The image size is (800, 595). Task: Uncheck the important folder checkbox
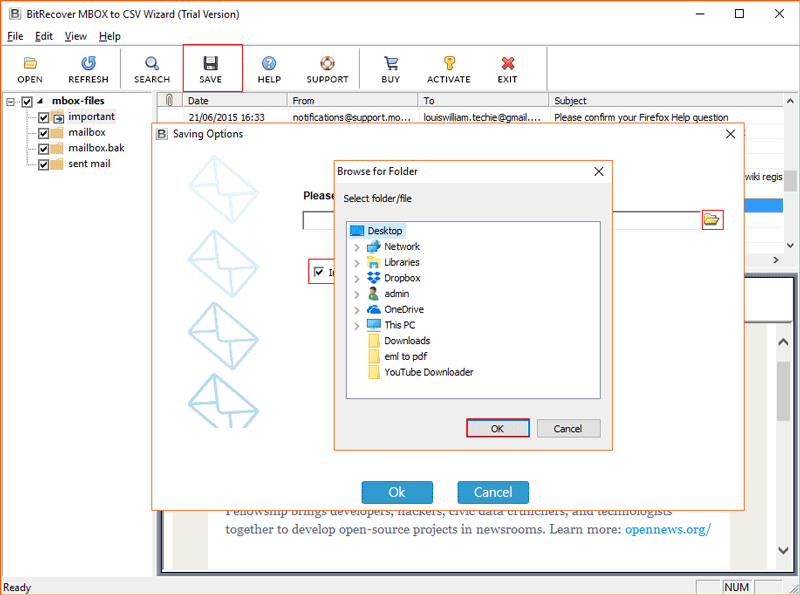coord(43,118)
